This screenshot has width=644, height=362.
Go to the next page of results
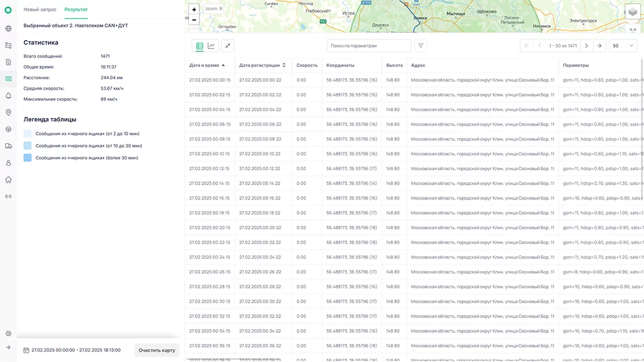tap(587, 46)
